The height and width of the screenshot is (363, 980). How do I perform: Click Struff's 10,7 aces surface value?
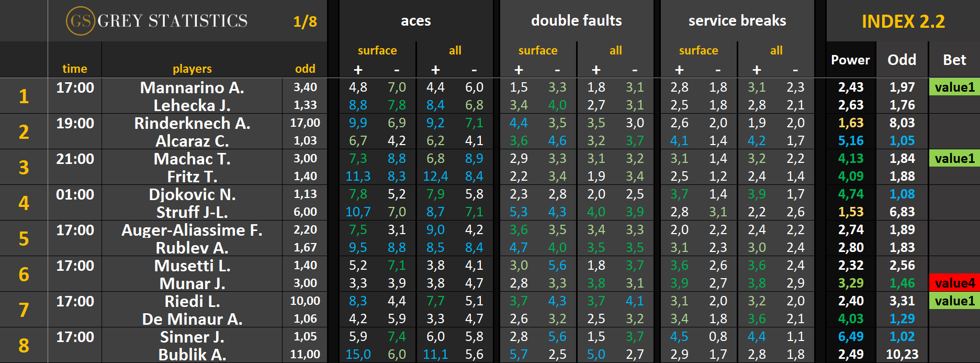pyautogui.click(x=358, y=212)
